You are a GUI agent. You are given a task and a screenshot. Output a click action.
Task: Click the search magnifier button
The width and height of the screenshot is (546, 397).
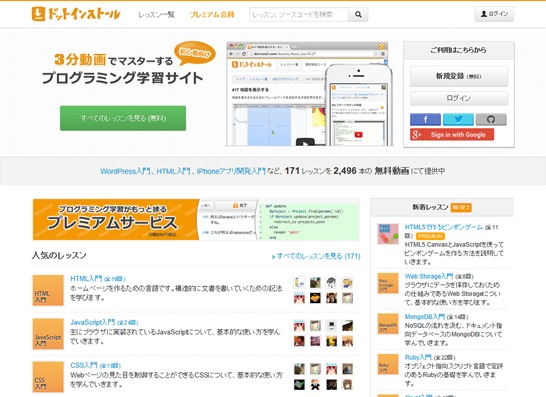(x=358, y=14)
